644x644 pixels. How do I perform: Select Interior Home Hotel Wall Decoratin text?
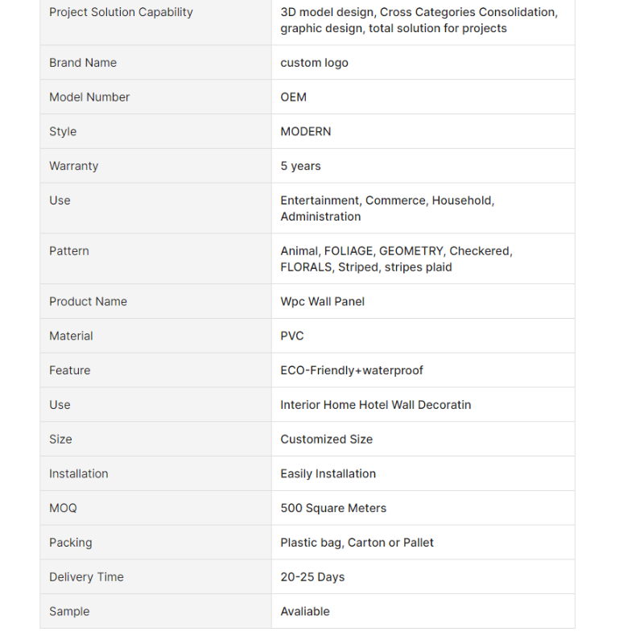tap(375, 405)
